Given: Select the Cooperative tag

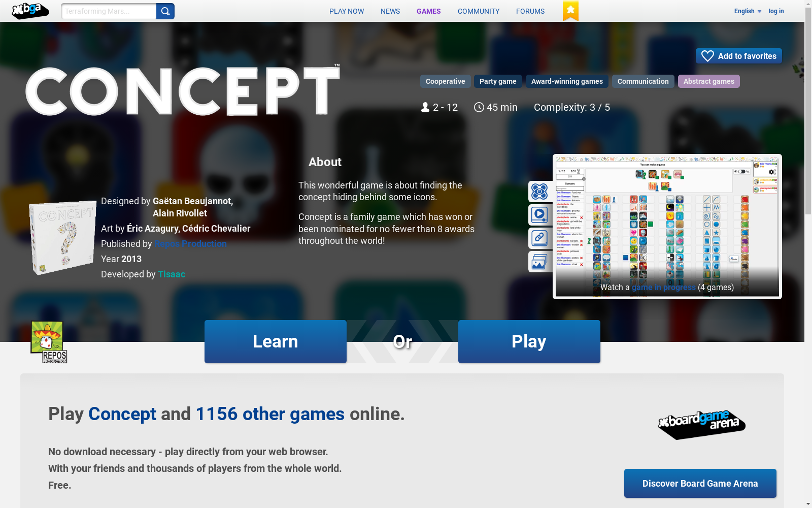Looking at the screenshot, I should (x=445, y=81).
